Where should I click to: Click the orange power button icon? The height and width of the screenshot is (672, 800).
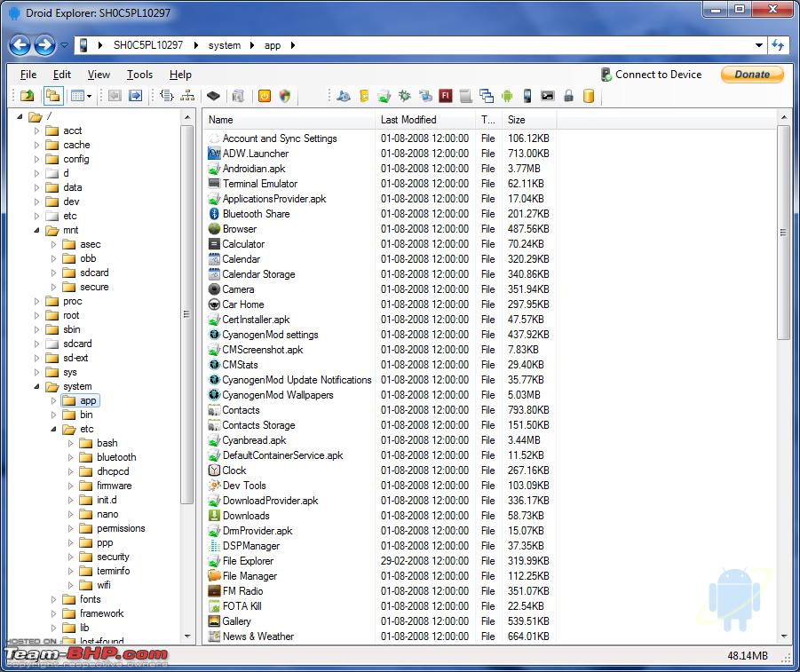(x=265, y=95)
